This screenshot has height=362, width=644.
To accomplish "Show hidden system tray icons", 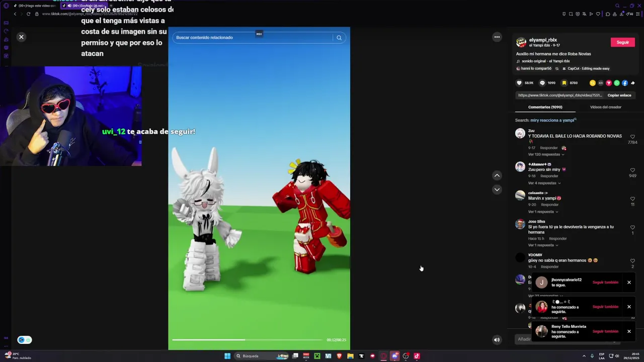I will click(x=584, y=356).
